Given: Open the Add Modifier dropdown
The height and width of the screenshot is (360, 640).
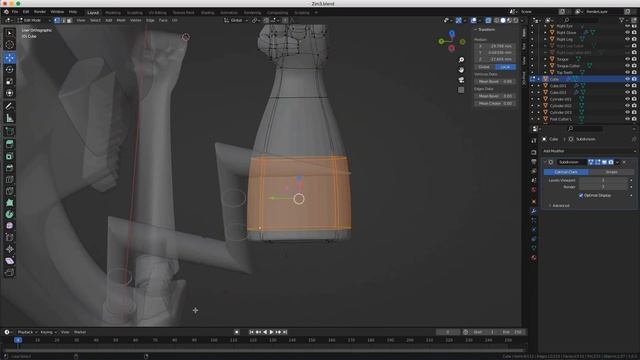Looking at the screenshot, I should click(x=589, y=151).
